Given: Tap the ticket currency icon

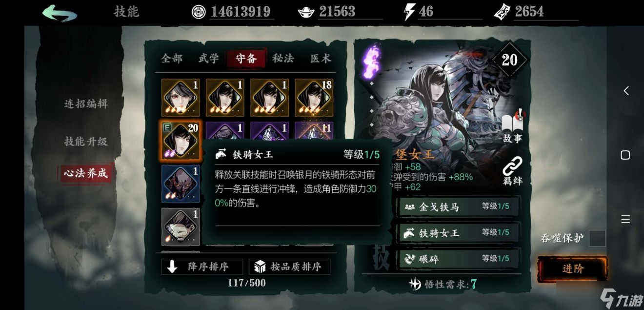Looking at the screenshot, I should click(x=503, y=12).
